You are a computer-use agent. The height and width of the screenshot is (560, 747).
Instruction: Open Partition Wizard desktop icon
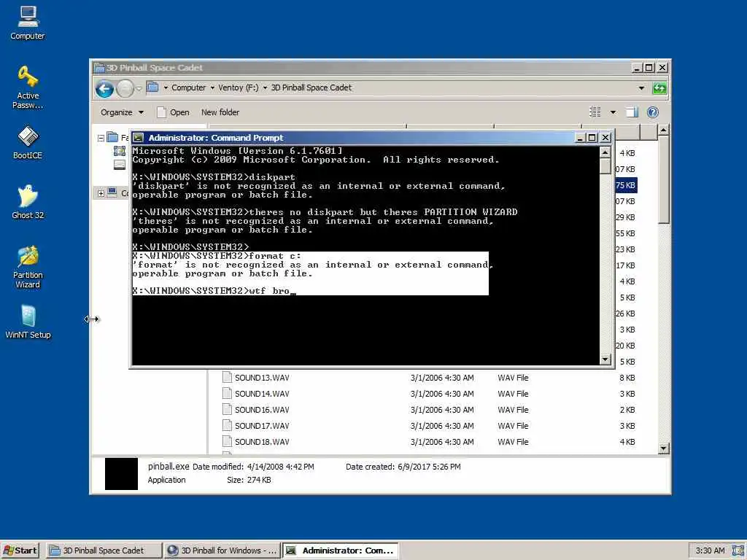point(28,267)
